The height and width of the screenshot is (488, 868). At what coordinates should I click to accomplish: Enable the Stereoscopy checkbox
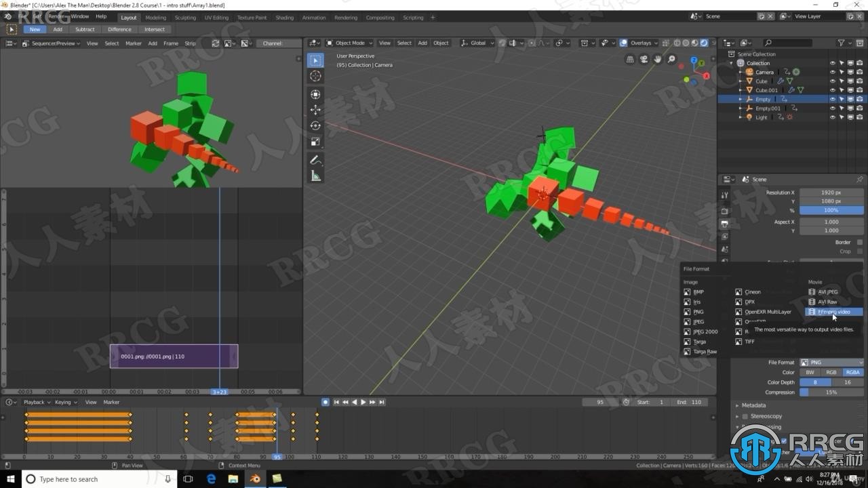click(x=745, y=416)
